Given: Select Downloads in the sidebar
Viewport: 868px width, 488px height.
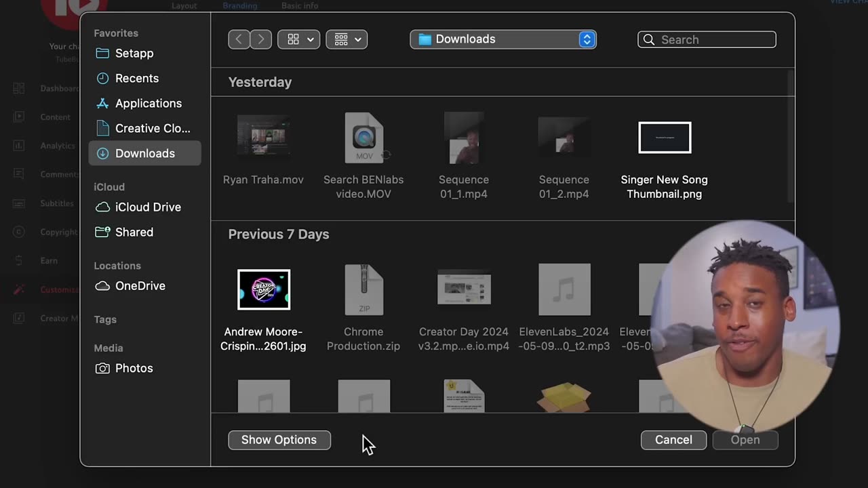Looking at the screenshot, I should [x=144, y=153].
